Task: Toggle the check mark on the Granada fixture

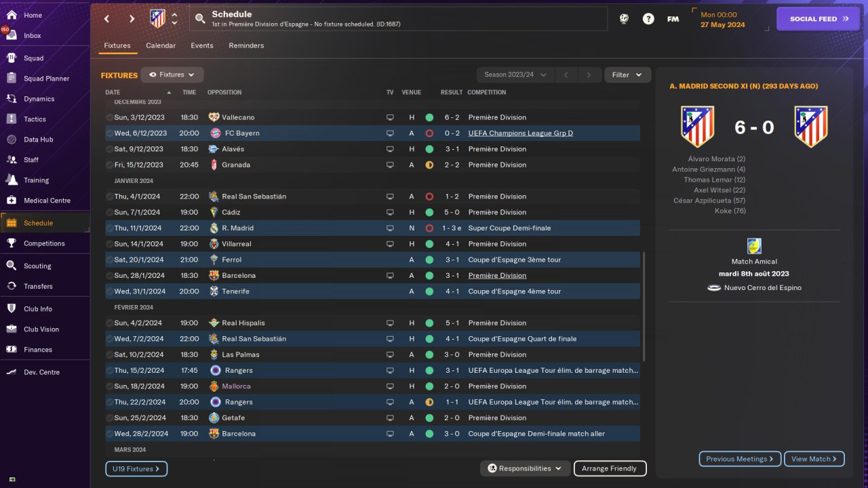Action: [109, 165]
